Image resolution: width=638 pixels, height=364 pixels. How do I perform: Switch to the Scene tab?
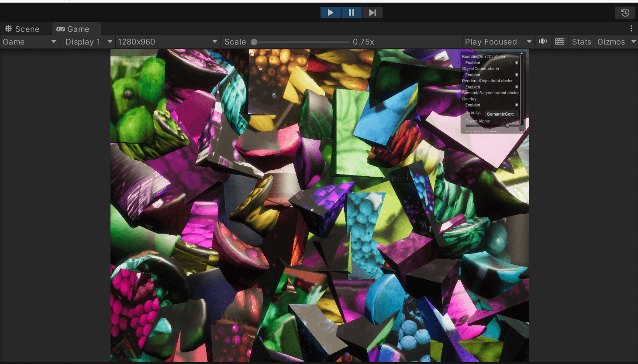[23, 29]
